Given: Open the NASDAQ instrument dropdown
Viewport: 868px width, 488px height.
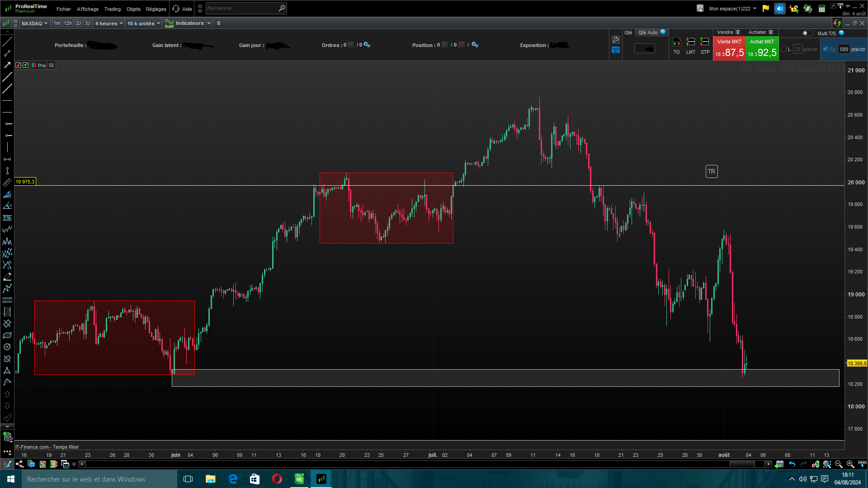Looking at the screenshot, I should click(34, 23).
